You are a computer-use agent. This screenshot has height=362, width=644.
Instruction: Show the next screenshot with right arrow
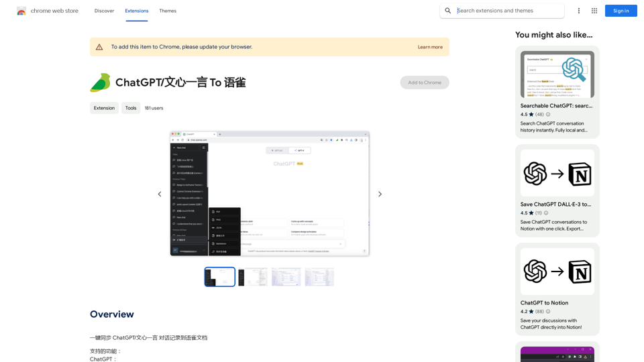pyautogui.click(x=380, y=194)
